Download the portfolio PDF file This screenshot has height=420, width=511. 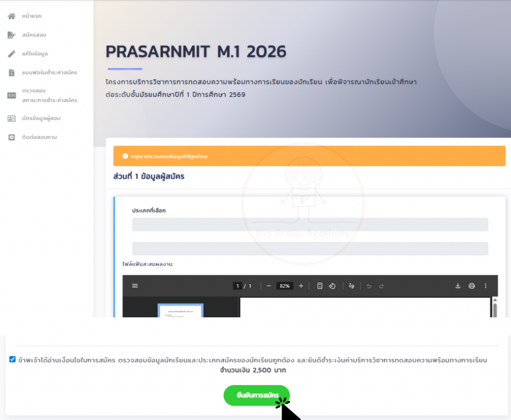click(458, 286)
